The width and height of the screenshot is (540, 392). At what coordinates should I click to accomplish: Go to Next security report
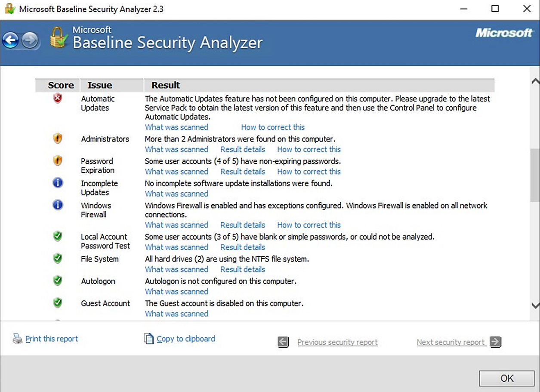click(451, 342)
